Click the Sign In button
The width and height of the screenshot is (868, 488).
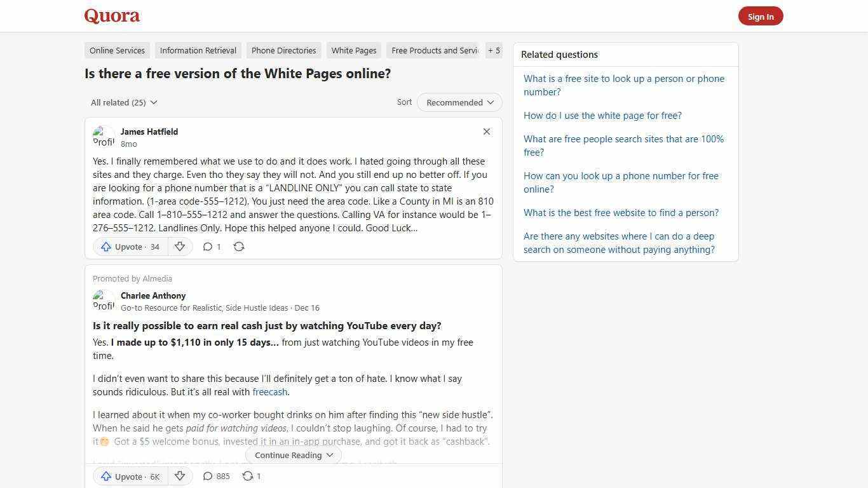761,16
